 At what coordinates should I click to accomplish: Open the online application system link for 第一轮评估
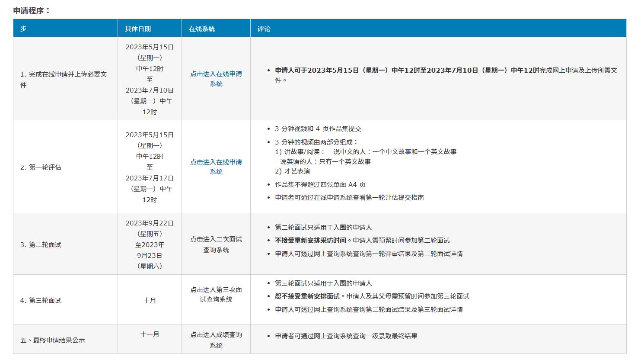click(x=216, y=167)
